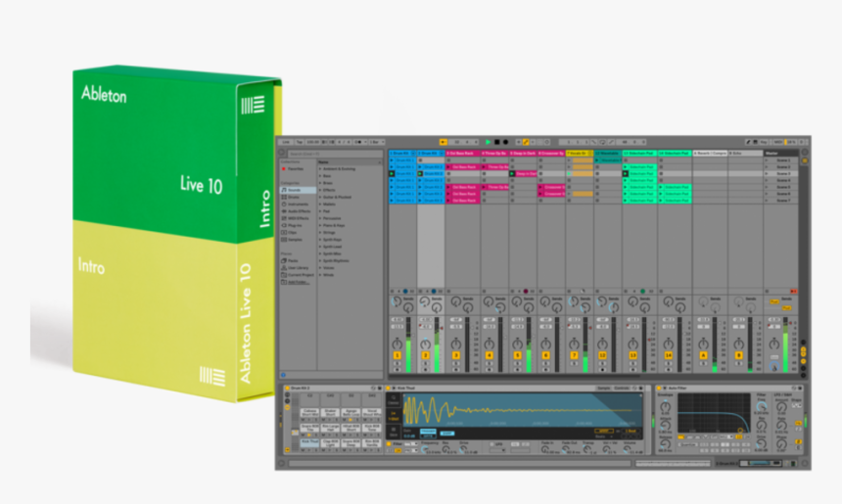Click the Kick Thud waveform display
The height and width of the screenshot is (504, 842).
pyautogui.click(x=522, y=411)
